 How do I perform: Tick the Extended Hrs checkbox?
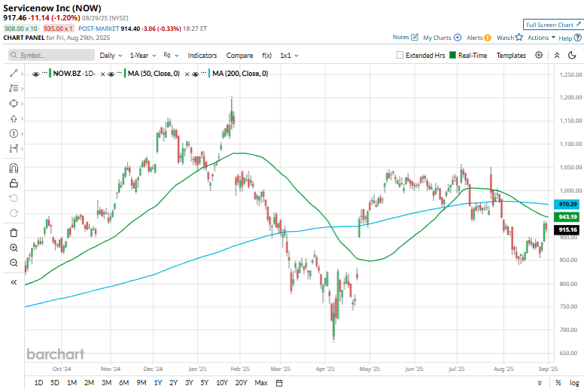click(x=400, y=55)
